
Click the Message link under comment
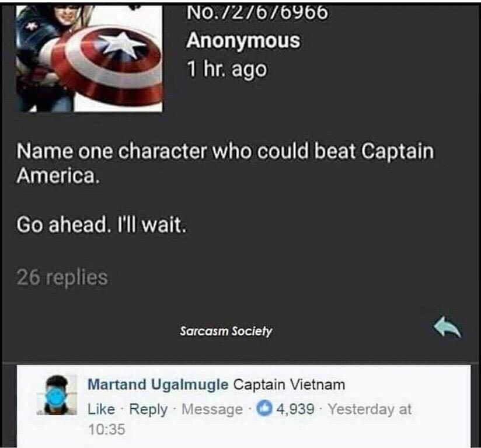212,409
